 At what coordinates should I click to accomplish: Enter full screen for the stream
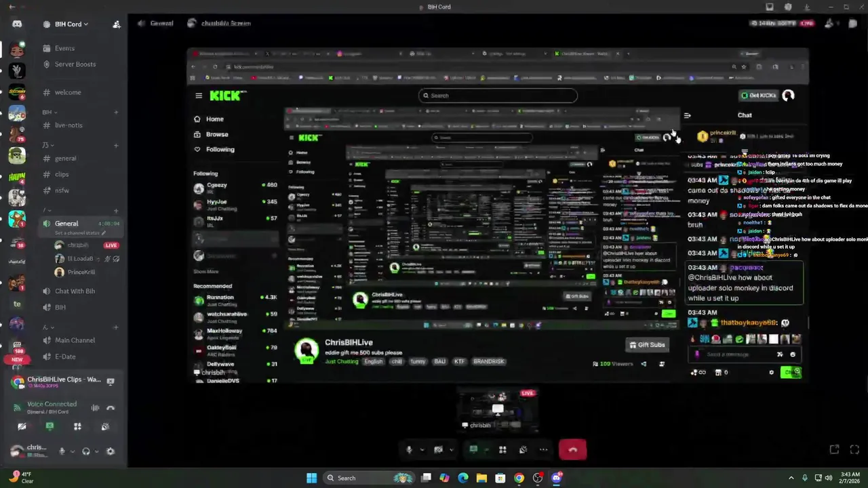854,449
